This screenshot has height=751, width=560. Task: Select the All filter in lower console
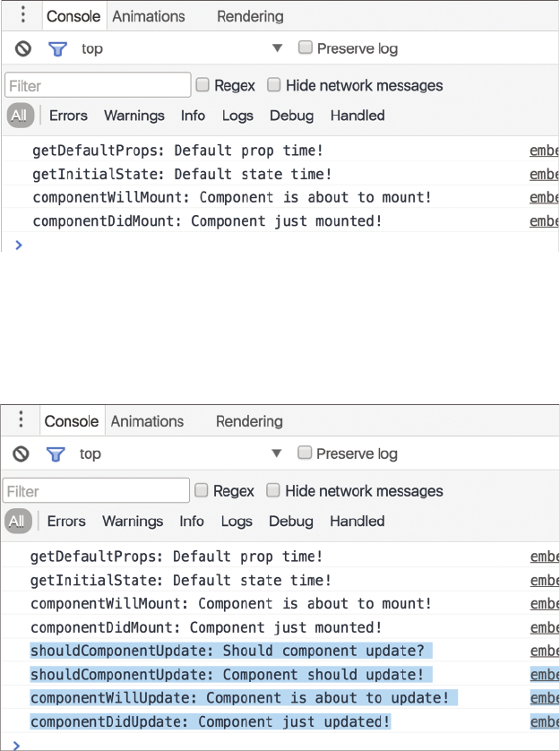(18, 522)
